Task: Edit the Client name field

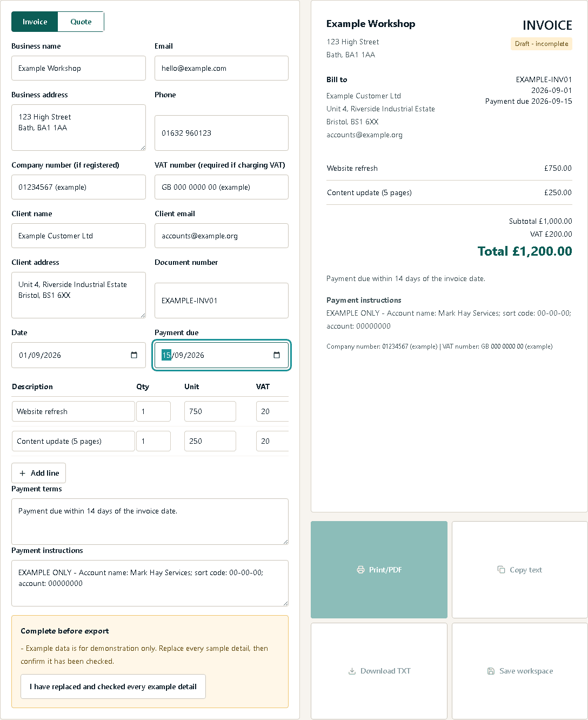Action: coord(78,236)
